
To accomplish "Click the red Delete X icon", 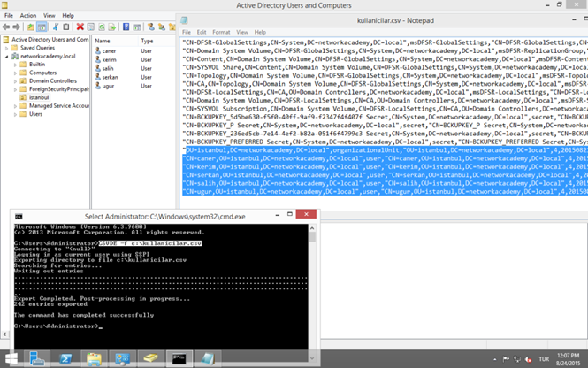I will tap(80, 27).
